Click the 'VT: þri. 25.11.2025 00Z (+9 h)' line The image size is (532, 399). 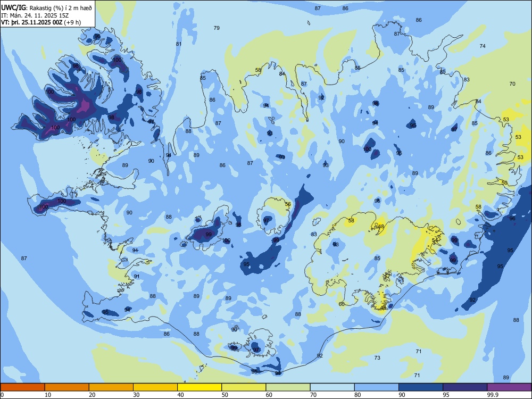41,22
